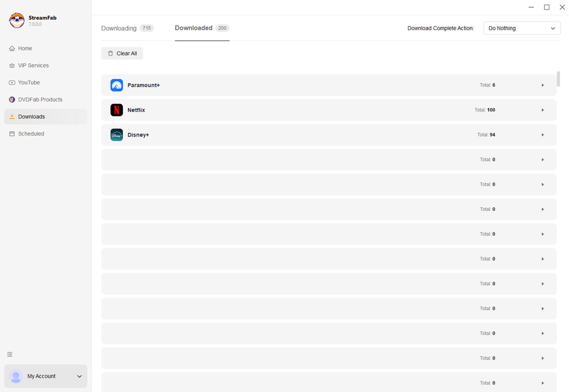The image size is (569, 392).
Task: Collapse sidebar with the menu icon
Action: [x=10, y=354]
